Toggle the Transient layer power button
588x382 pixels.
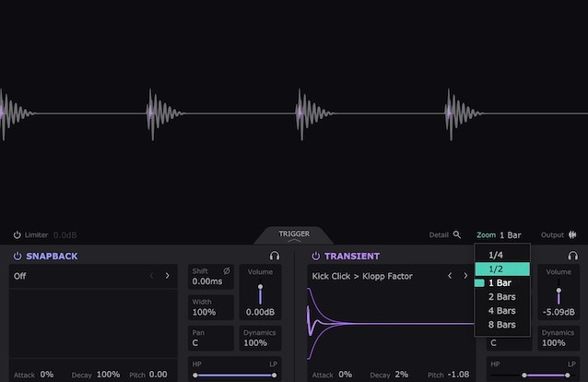[x=315, y=256]
